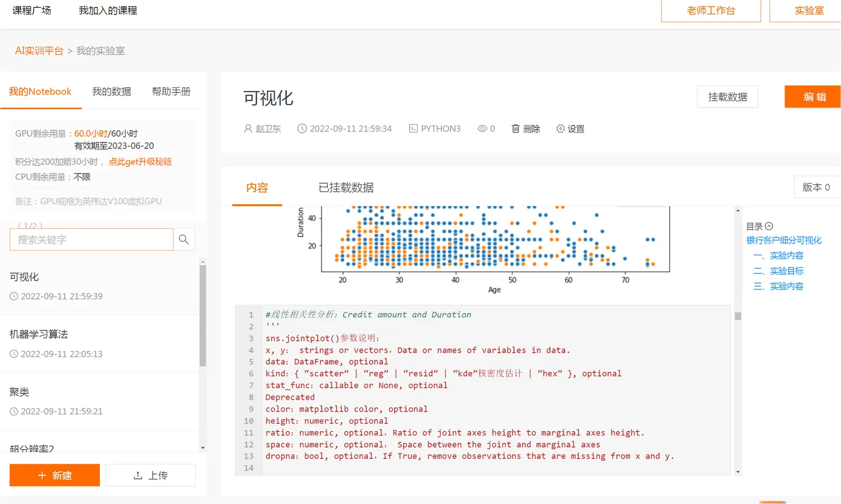841x504 pixels.
Task: Click the PYTHON3 kernel terminal icon
Action: pyautogui.click(x=413, y=129)
